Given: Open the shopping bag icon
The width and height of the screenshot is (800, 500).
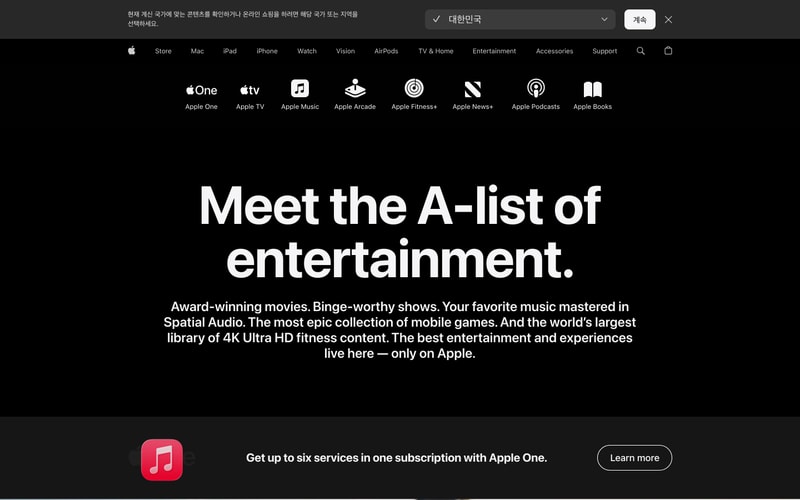Looking at the screenshot, I should tap(668, 51).
